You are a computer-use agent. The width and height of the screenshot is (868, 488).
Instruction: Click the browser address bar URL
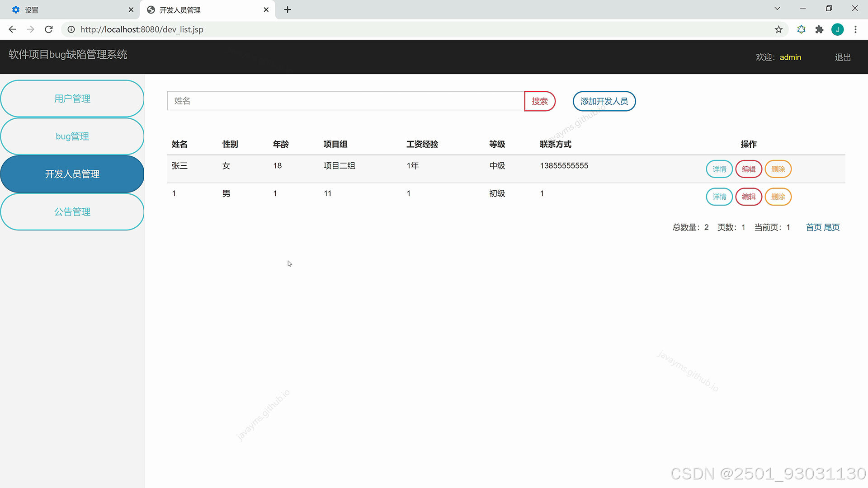pos(142,29)
